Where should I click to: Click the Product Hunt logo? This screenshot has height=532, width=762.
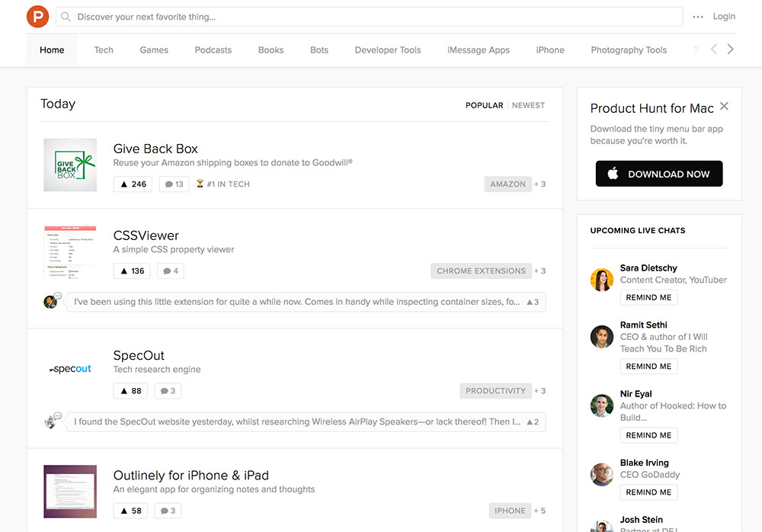pos(37,16)
